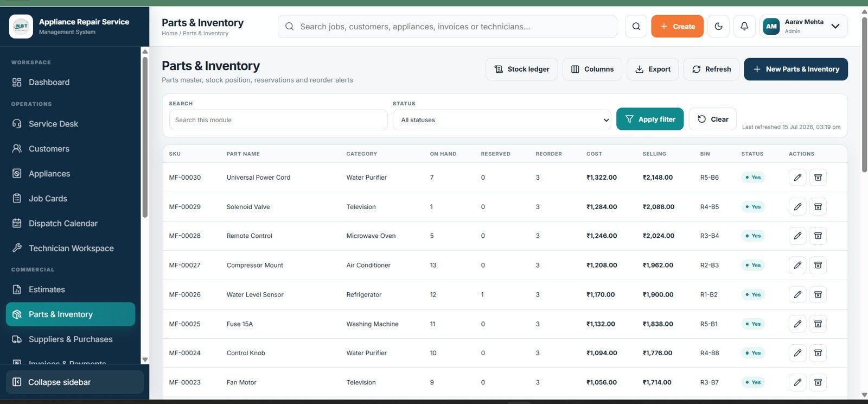This screenshot has height=404, width=868.
Task: Export the parts list
Action: pos(653,69)
